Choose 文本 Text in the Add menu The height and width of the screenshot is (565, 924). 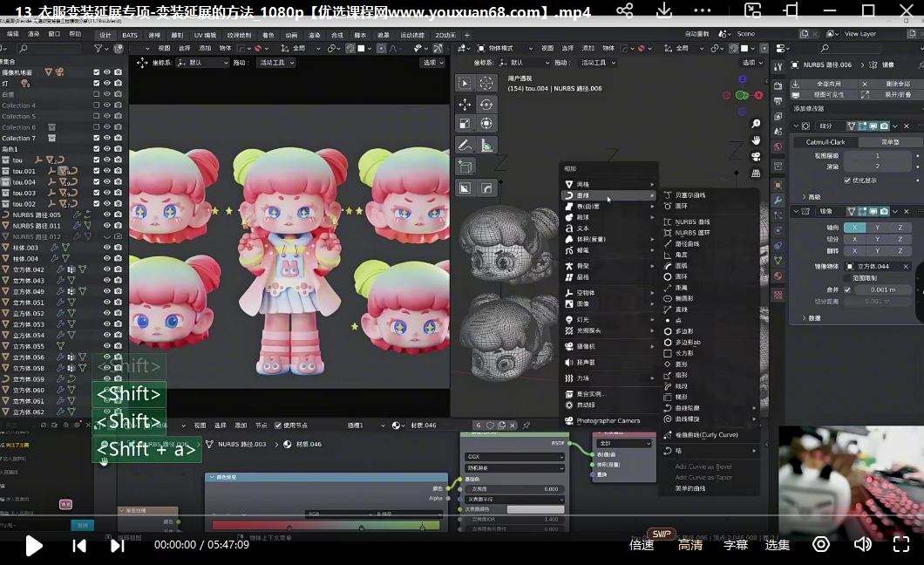coord(608,228)
